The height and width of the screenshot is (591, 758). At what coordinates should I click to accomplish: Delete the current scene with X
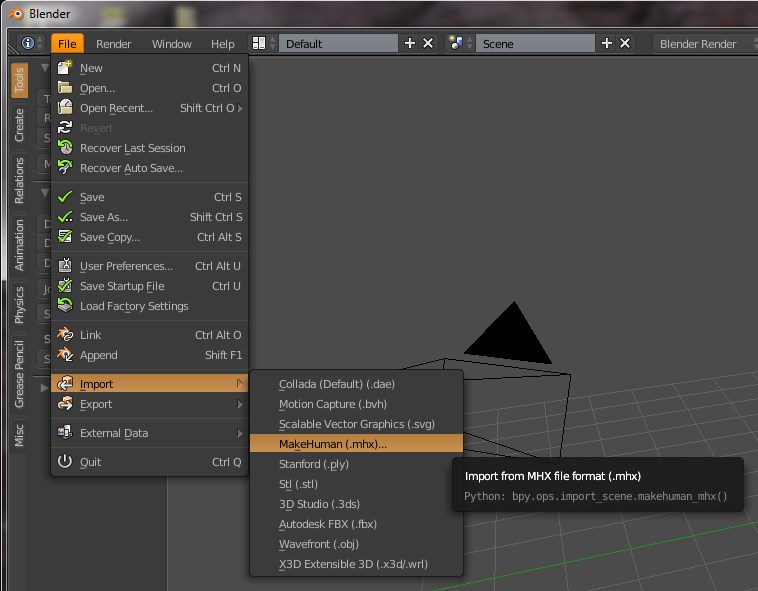point(625,44)
